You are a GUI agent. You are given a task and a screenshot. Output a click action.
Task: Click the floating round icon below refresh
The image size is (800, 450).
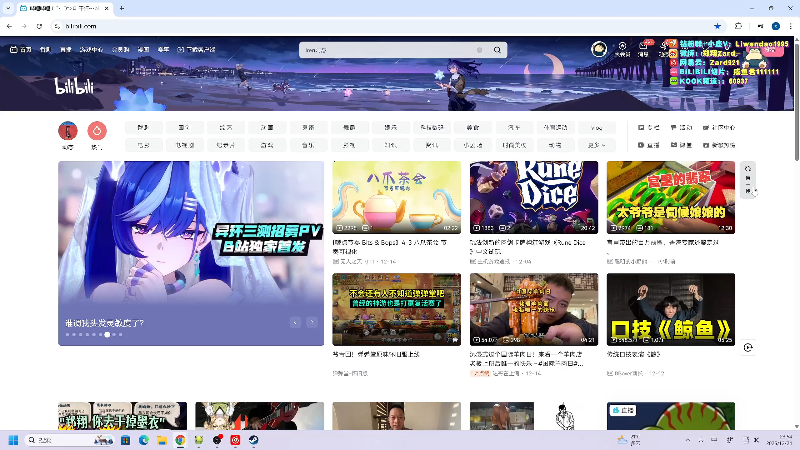point(748,347)
